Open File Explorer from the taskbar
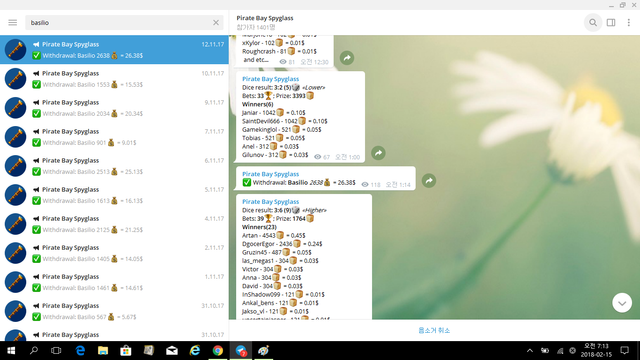 [x=103, y=351]
